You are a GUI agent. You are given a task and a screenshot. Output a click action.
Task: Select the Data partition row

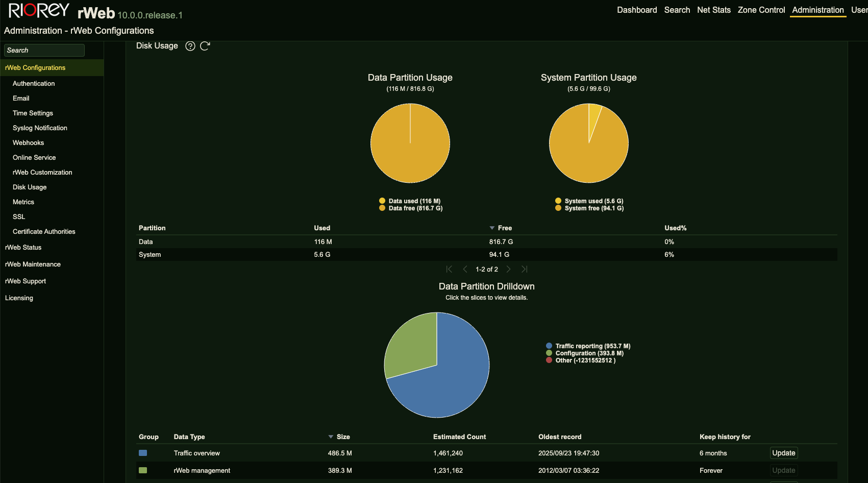tap(486, 241)
